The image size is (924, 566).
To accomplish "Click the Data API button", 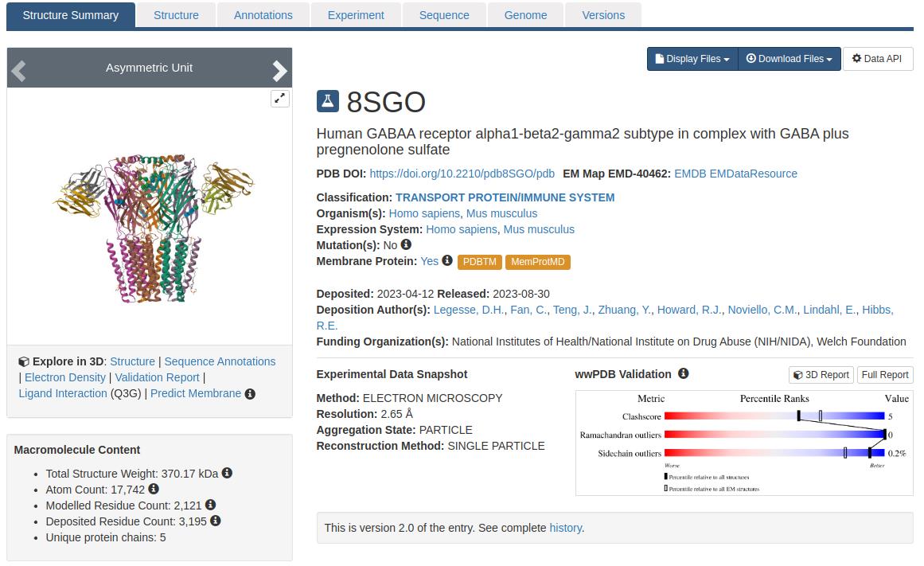I will click(877, 59).
